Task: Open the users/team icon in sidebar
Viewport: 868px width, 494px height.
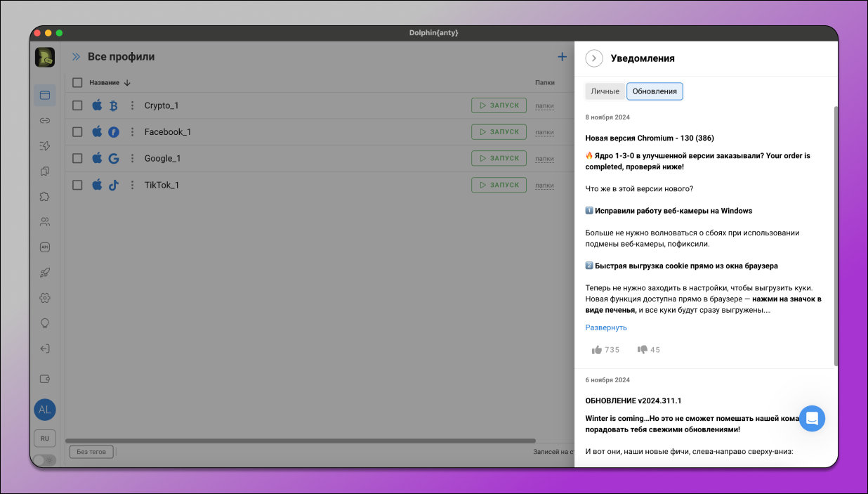Action: pos(45,222)
